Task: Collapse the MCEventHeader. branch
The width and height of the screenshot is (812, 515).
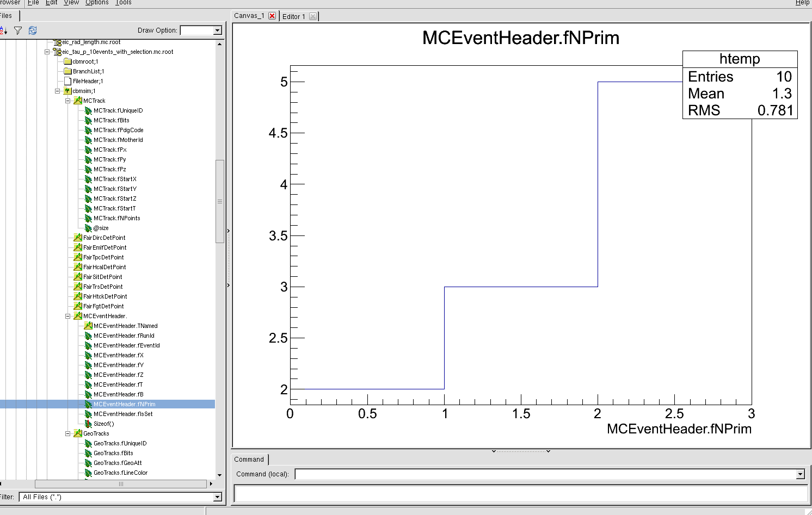Action: (68, 316)
